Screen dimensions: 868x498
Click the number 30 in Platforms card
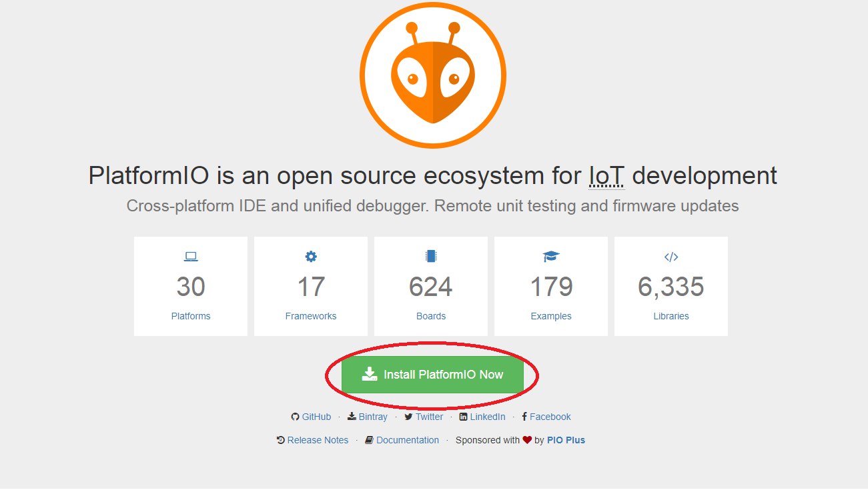pos(191,287)
